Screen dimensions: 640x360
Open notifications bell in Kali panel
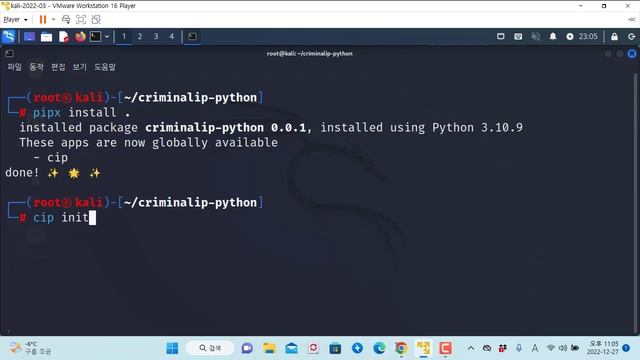(x=553, y=37)
